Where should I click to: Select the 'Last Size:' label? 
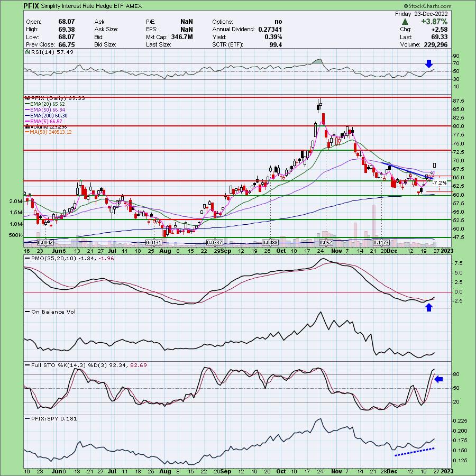159,44
